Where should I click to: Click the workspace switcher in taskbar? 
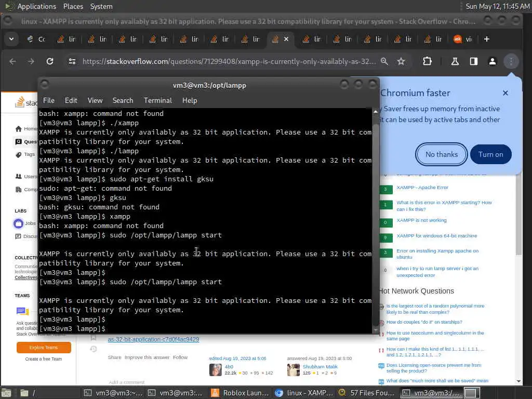click(x=472, y=393)
